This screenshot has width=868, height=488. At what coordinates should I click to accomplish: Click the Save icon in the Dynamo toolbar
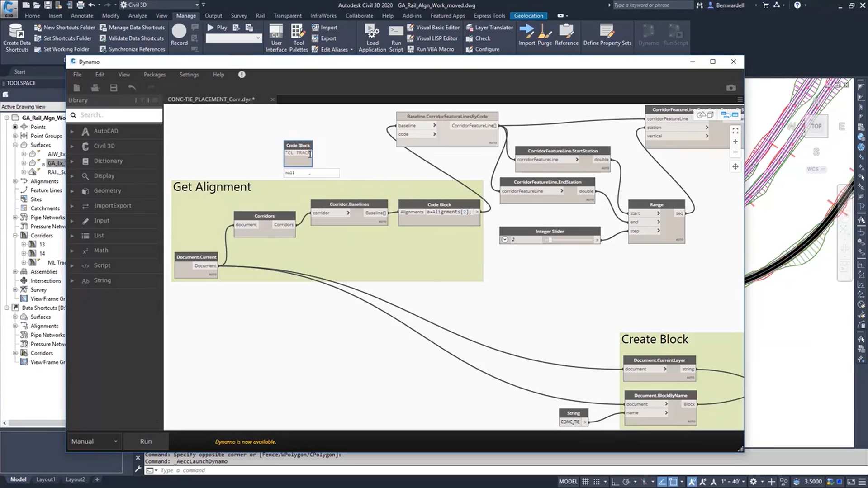(x=114, y=88)
